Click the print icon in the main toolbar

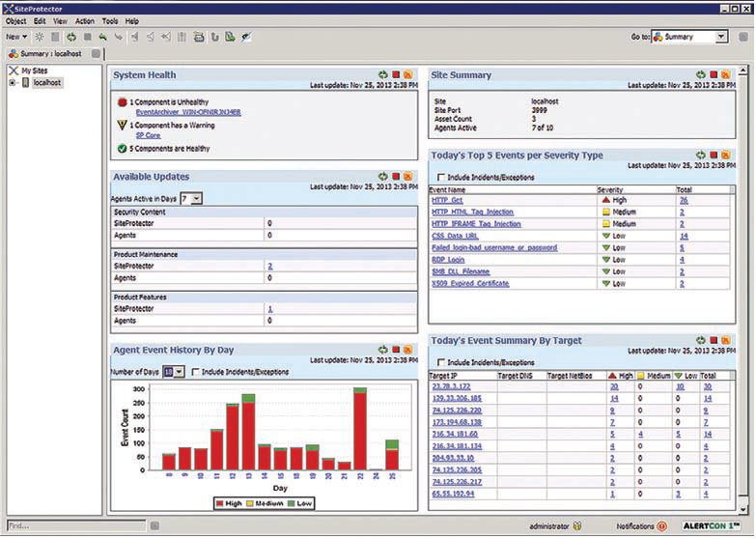pos(199,37)
